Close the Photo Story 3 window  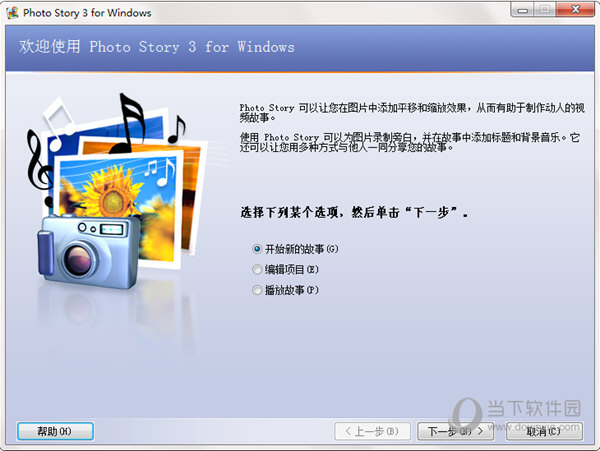click(575, 10)
